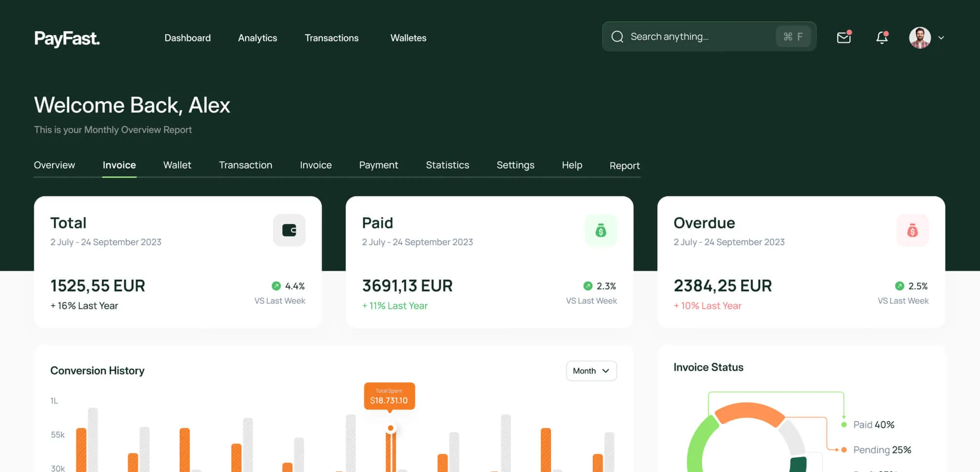Click the search magnifier icon

click(x=617, y=37)
